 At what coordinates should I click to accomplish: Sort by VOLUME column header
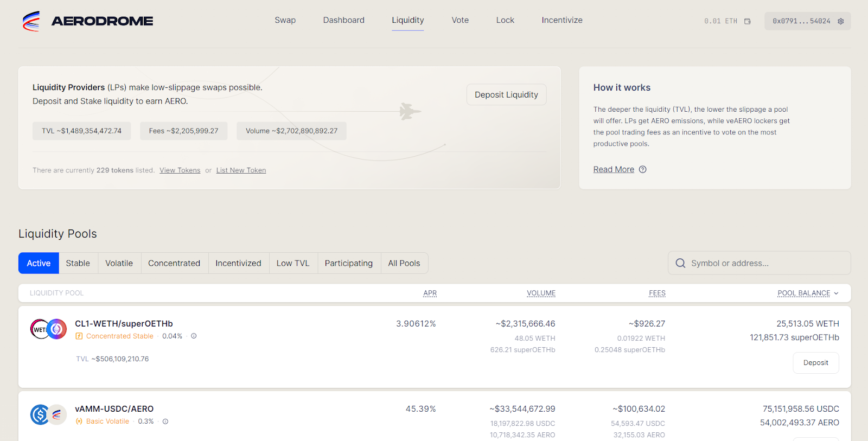[x=541, y=293]
